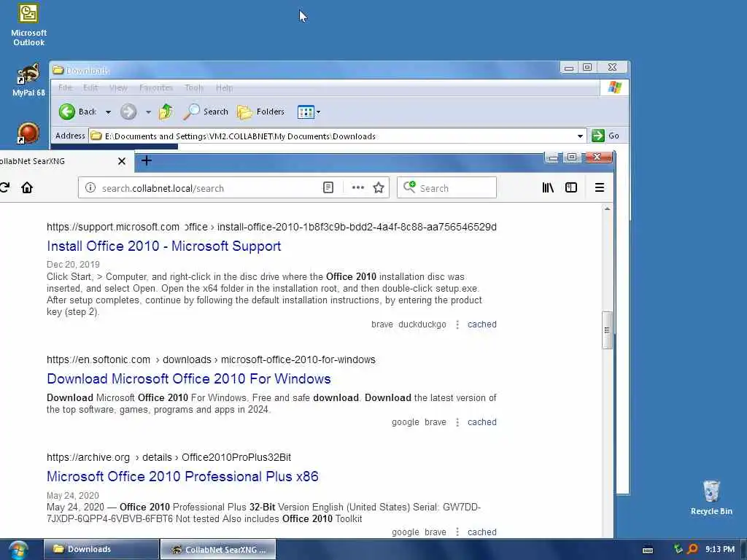747x560 pixels.
Task: Open a new browser tab
Action: click(x=147, y=161)
